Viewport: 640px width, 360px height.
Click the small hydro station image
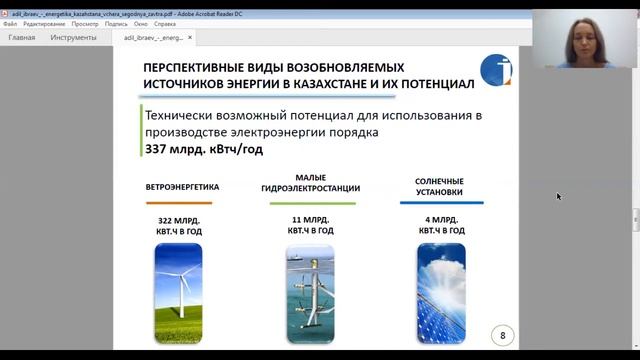pos(311,294)
